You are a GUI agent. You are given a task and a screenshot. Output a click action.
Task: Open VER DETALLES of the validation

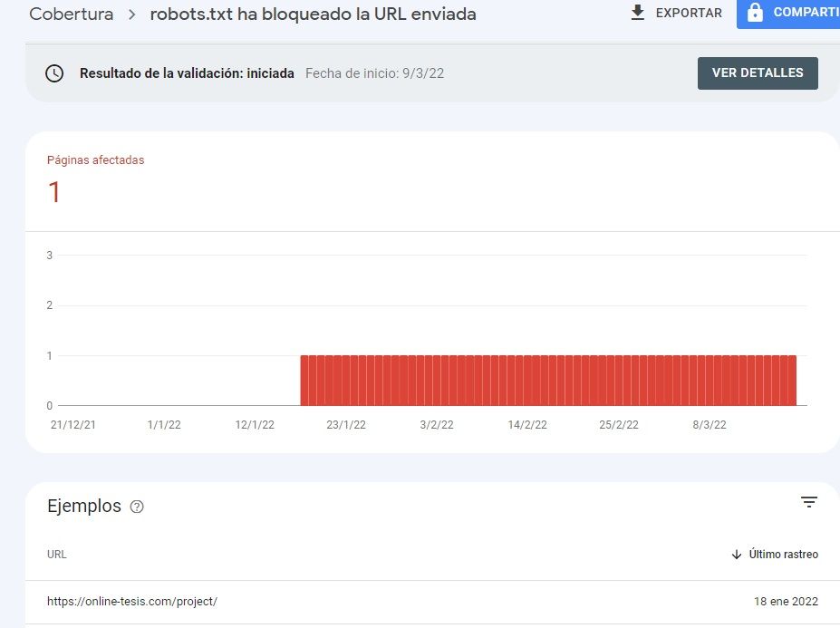point(758,72)
